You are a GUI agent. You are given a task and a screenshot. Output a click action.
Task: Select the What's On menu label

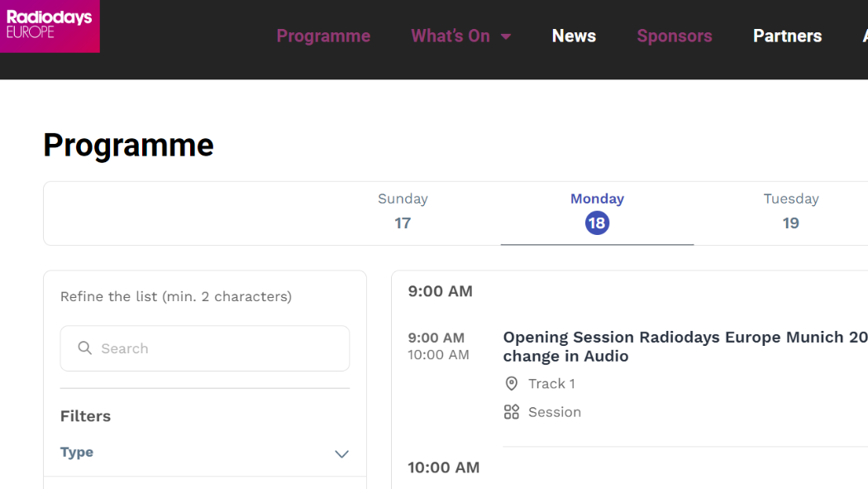pyautogui.click(x=451, y=36)
